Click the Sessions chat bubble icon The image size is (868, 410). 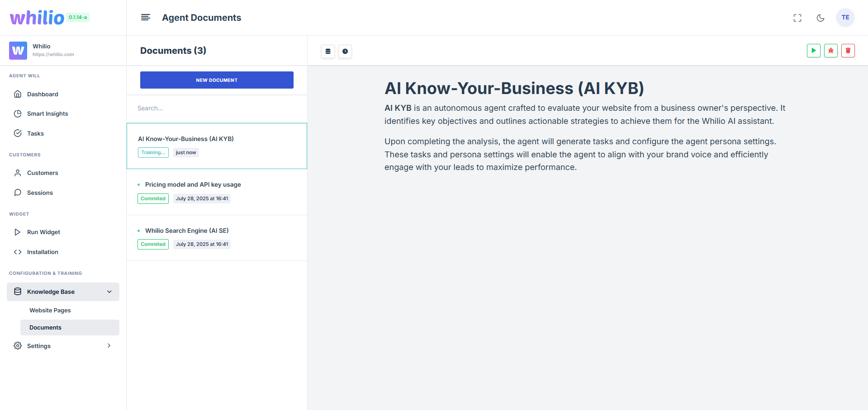click(18, 193)
